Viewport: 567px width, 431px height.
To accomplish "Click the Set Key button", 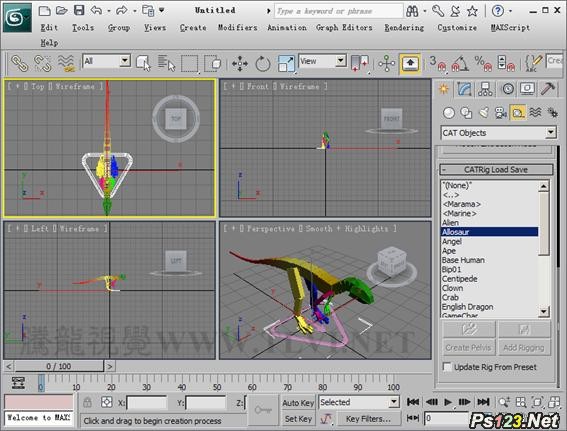I will coord(298,419).
